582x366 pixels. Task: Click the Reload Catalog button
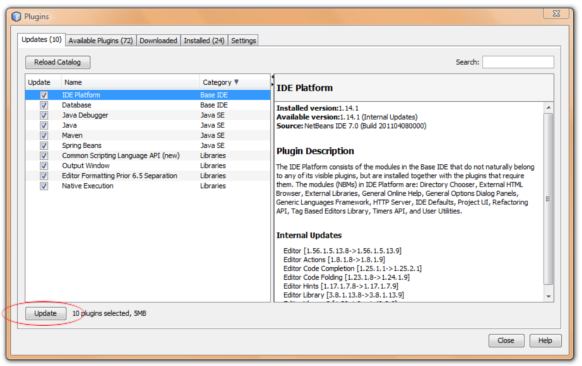click(58, 62)
